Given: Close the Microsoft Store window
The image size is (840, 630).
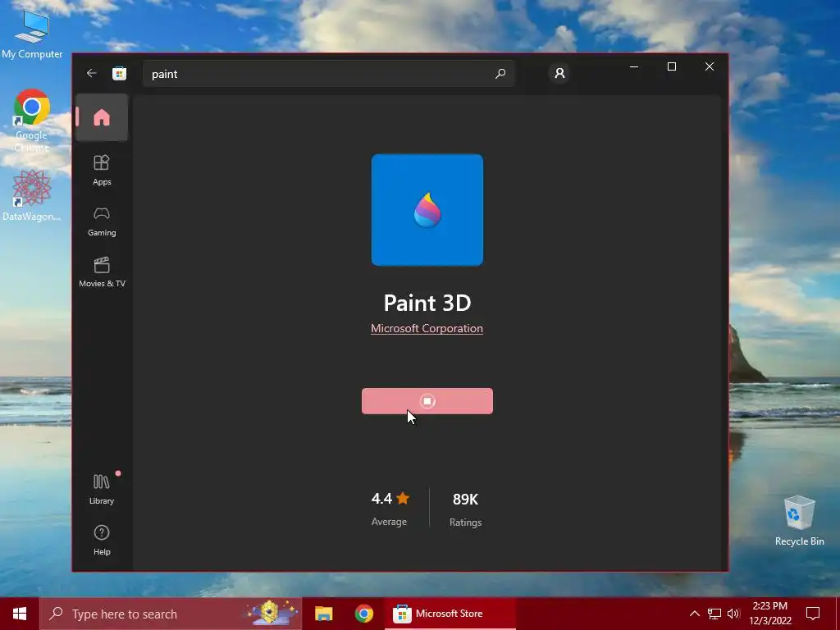Looking at the screenshot, I should (710, 66).
